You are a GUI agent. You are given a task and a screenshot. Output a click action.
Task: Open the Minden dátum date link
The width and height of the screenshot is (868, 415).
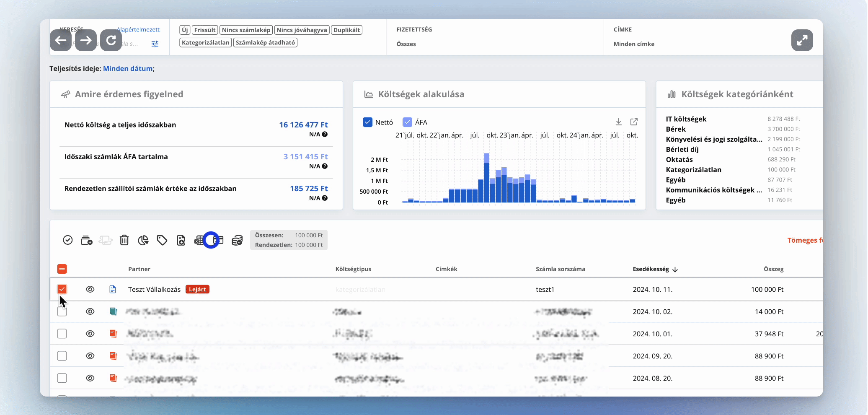point(128,68)
